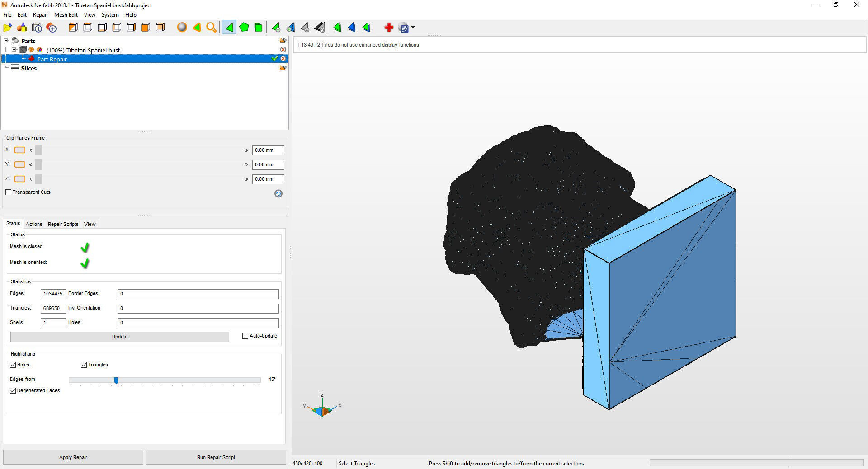Click the light orange cube view icon
The image size is (868, 469).
click(x=160, y=28)
